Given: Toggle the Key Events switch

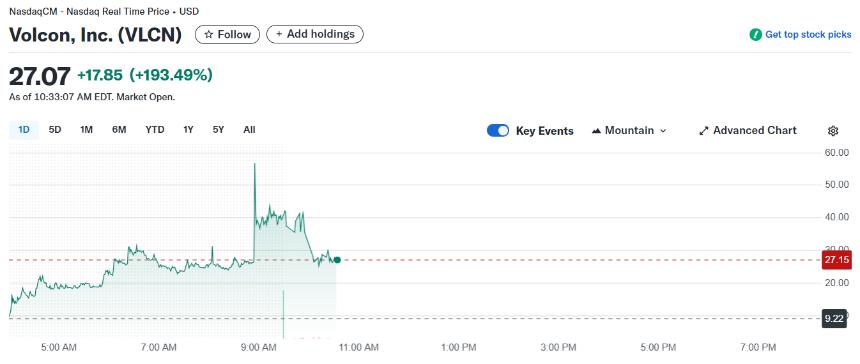Looking at the screenshot, I should pos(498,130).
